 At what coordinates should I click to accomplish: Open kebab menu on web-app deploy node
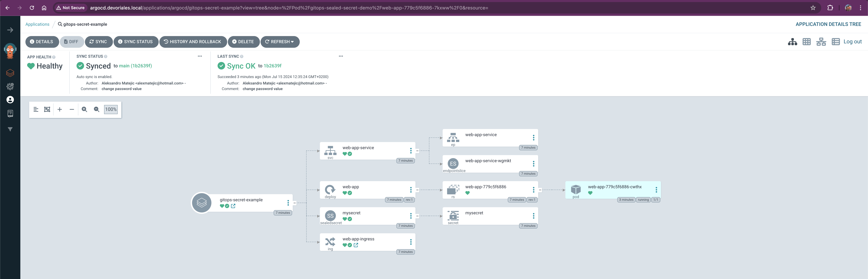410,189
